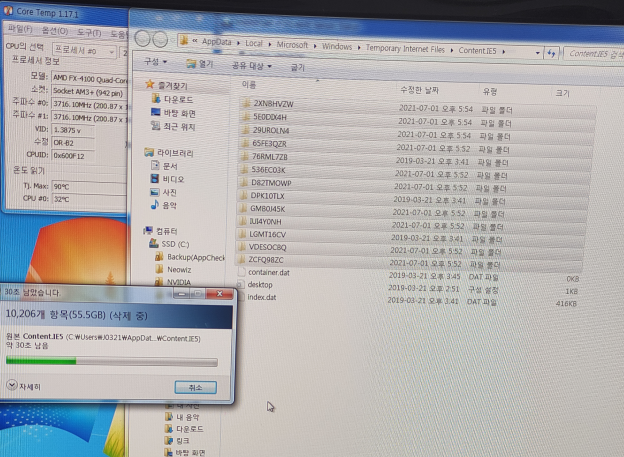Select the 76RML7ZB folder icon

[x=244, y=156]
